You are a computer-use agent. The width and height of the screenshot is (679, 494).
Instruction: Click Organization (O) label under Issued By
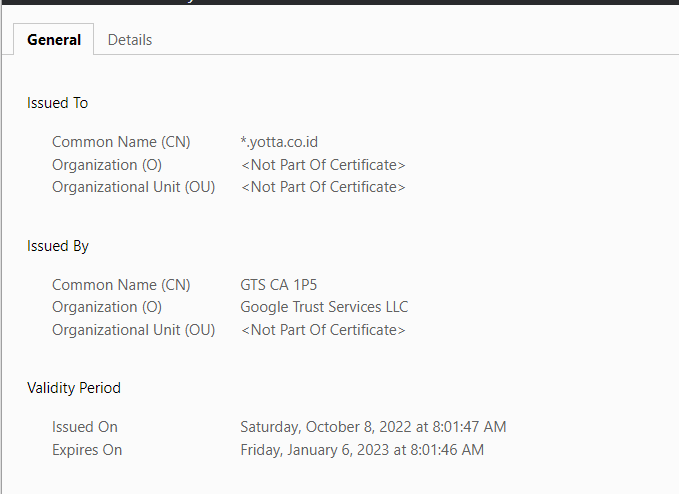107,307
